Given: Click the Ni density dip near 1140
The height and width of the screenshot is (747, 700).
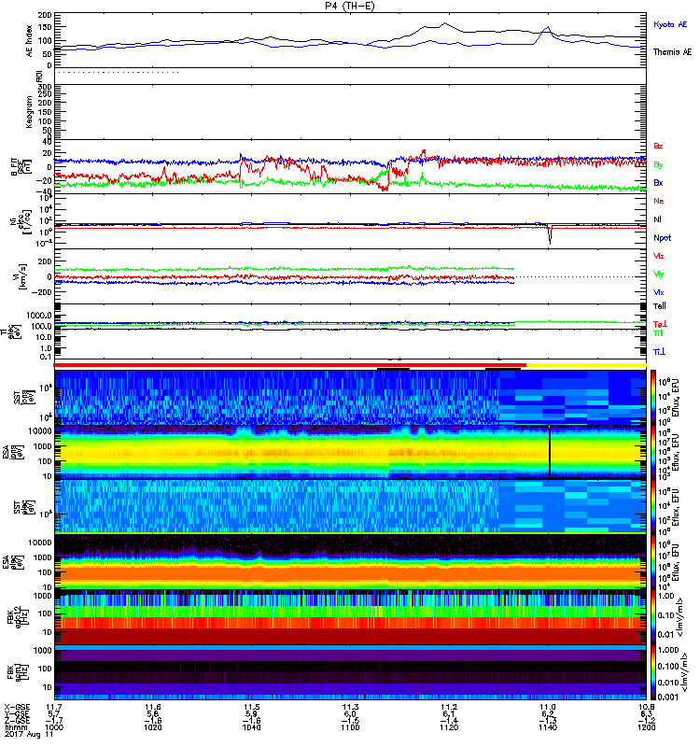Looking at the screenshot, I should (x=551, y=235).
